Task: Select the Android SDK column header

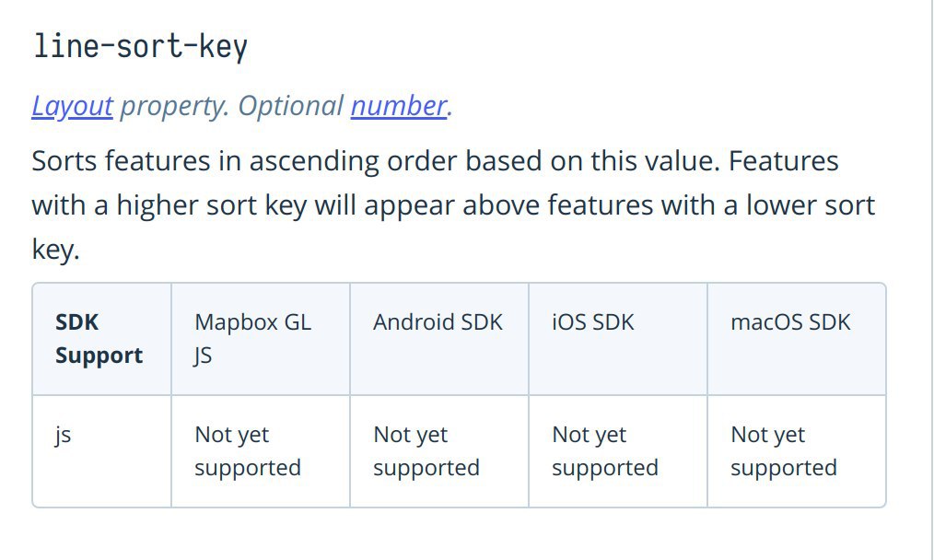Action: click(438, 322)
